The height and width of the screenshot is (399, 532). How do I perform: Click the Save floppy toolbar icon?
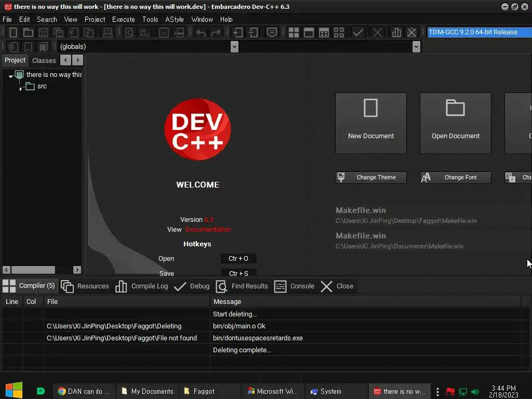click(x=43, y=33)
